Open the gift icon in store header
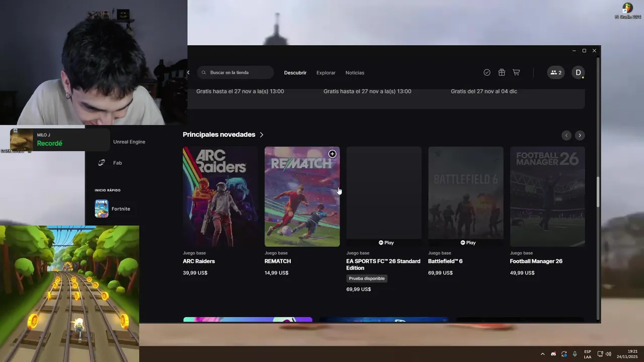The width and height of the screenshot is (644, 362). (502, 72)
